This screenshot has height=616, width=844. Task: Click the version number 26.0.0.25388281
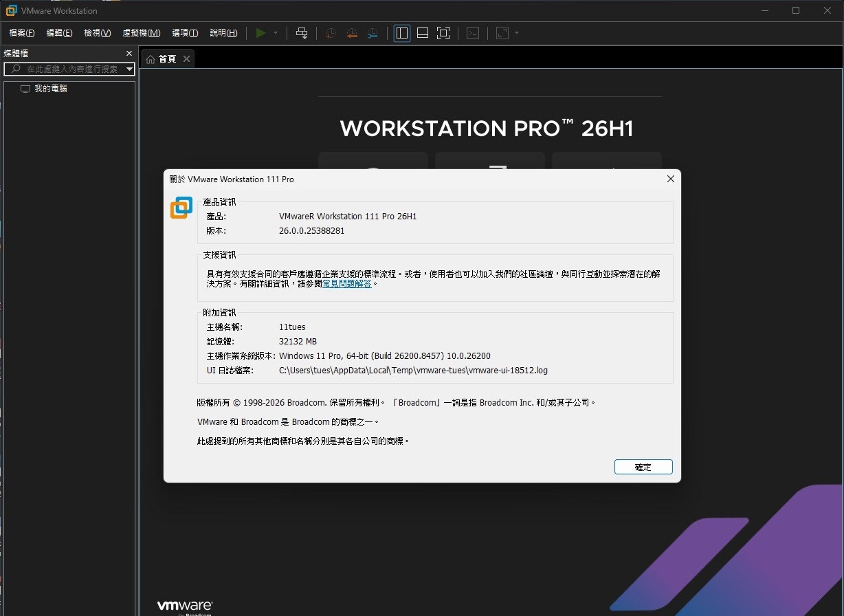tap(312, 231)
